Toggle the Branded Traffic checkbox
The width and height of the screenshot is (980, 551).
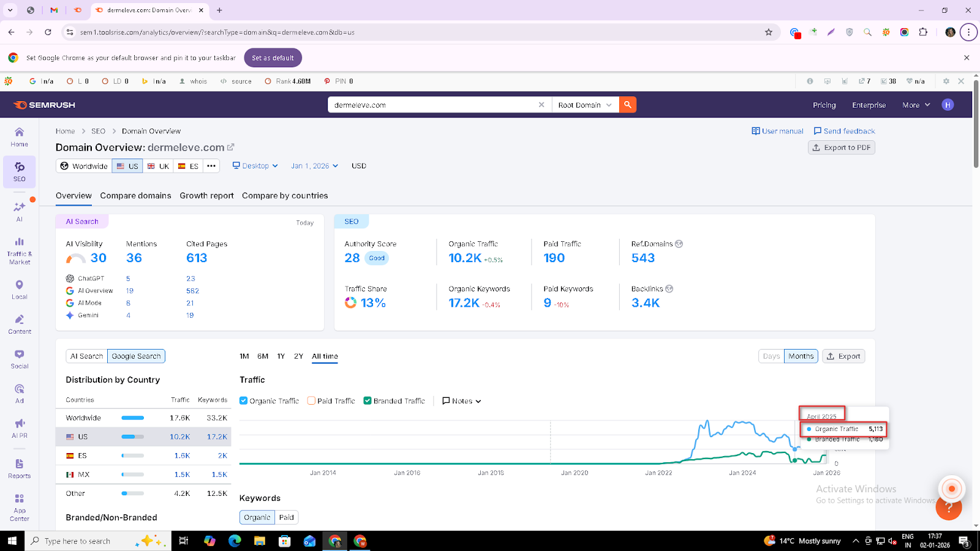click(367, 400)
